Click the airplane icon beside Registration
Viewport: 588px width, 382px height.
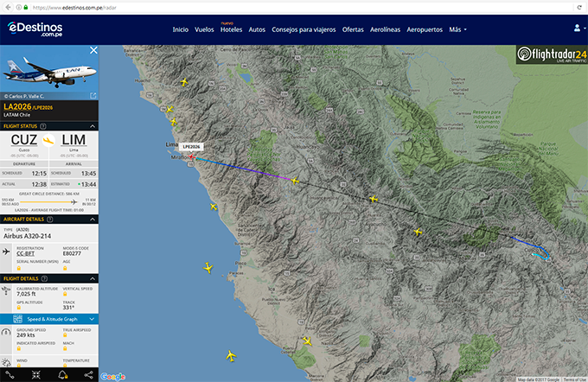pyautogui.click(x=6, y=251)
